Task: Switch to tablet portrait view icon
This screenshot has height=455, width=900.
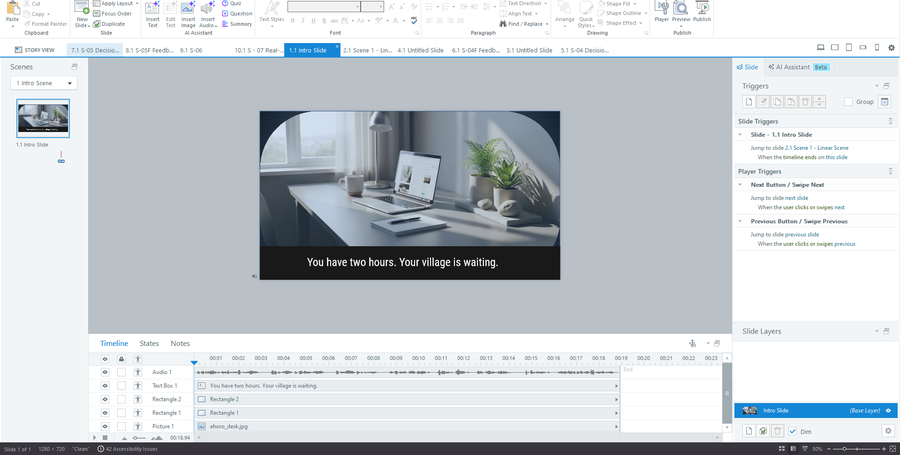Action: tap(848, 48)
